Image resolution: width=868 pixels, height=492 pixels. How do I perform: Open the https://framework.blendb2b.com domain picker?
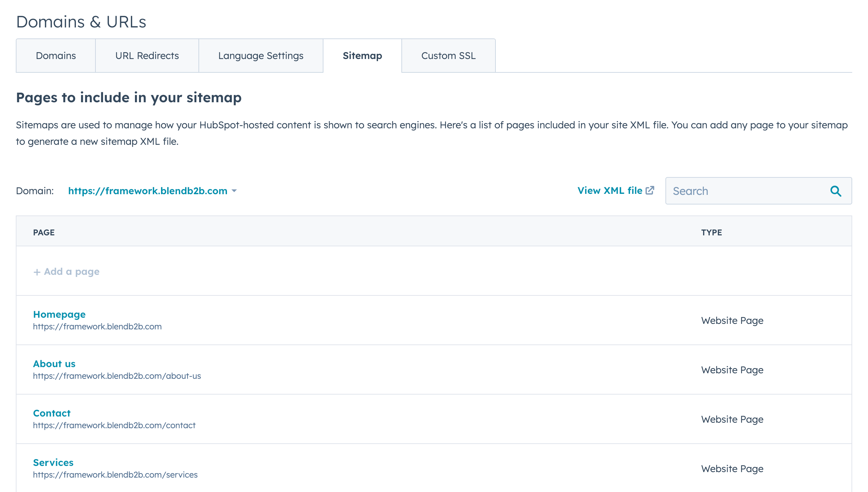148,191
